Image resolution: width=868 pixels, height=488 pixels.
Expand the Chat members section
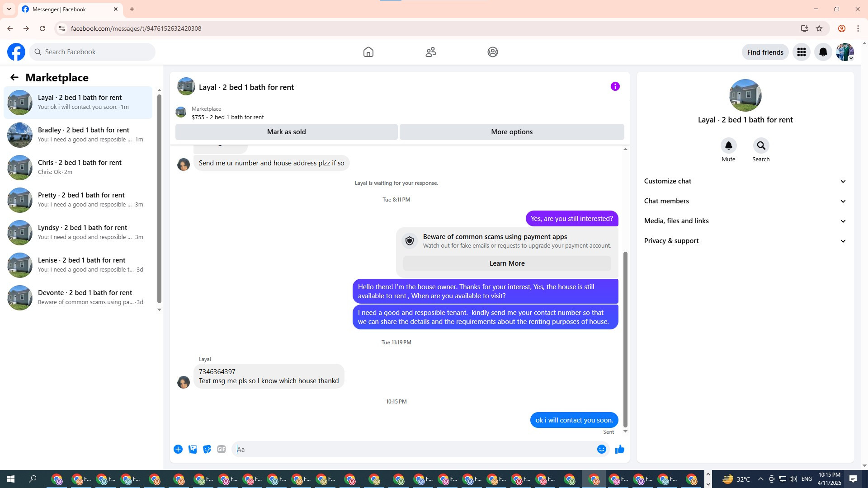pos(745,201)
